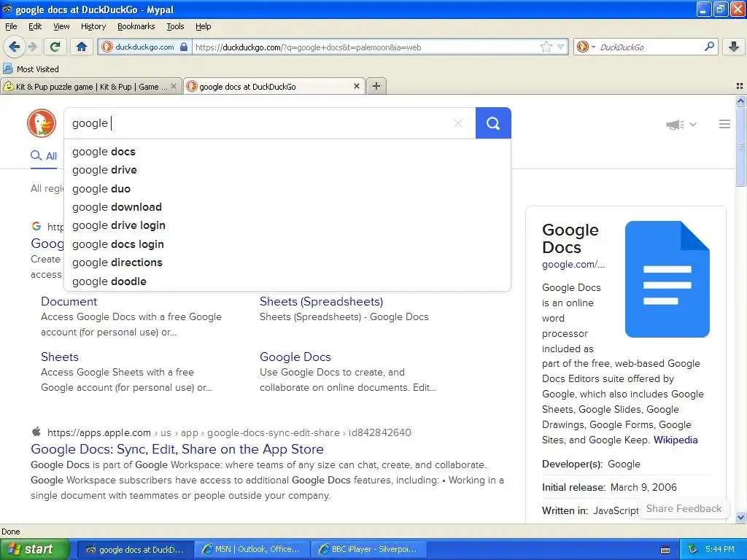Bookmark this page with the star icon
Viewport: 747px width, 560px height.
pos(546,47)
